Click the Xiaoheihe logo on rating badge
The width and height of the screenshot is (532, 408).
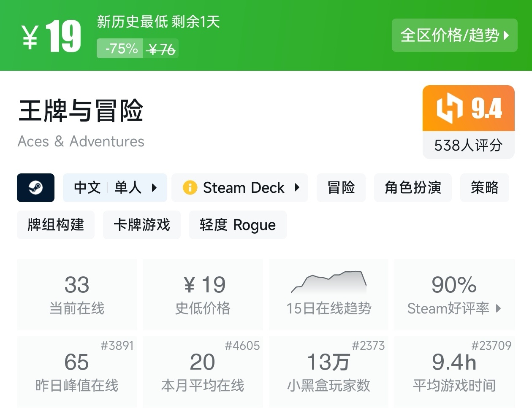point(449,108)
